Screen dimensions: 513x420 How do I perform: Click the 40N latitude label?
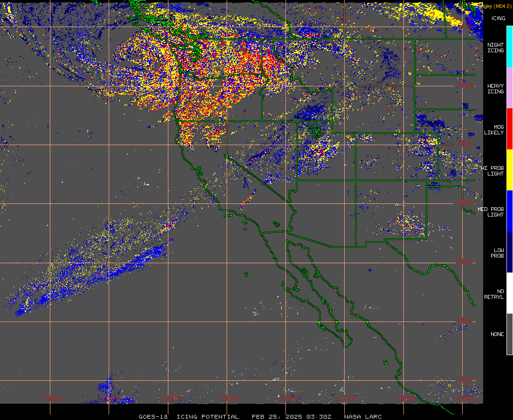coord(465,144)
